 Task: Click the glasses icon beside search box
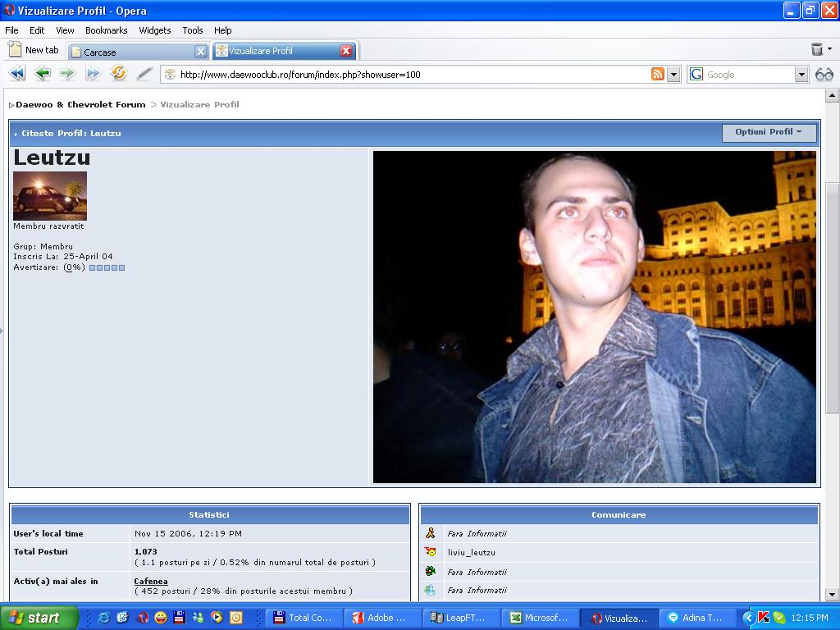(824, 75)
